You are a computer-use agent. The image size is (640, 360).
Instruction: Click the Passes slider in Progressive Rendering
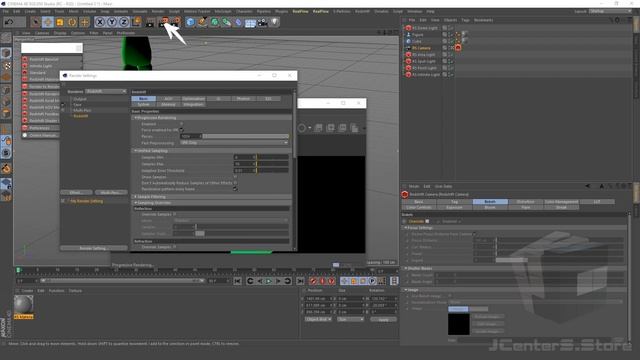246,136
